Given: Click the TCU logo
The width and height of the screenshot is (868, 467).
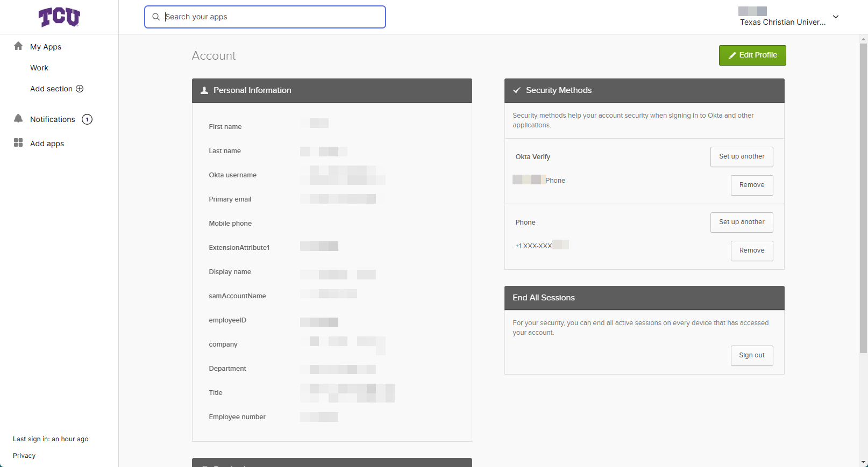Looking at the screenshot, I should click(x=59, y=17).
